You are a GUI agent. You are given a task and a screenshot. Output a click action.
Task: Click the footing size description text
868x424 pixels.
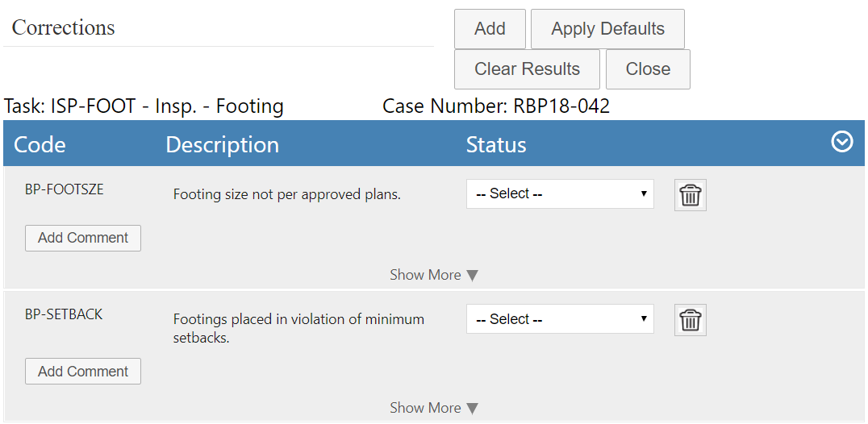286,194
